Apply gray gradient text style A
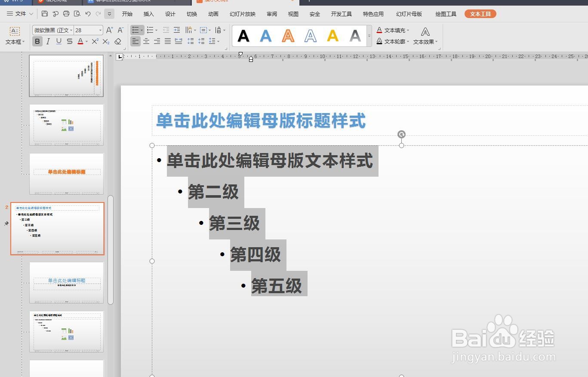 pyautogui.click(x=355, y=36)
